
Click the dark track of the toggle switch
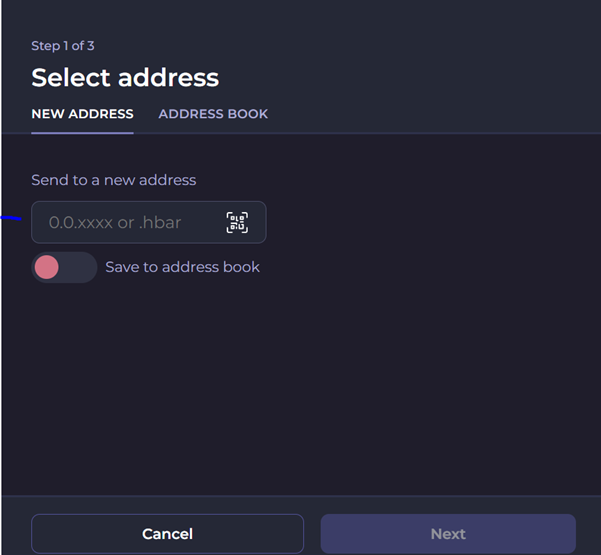(x=78, y=267)
